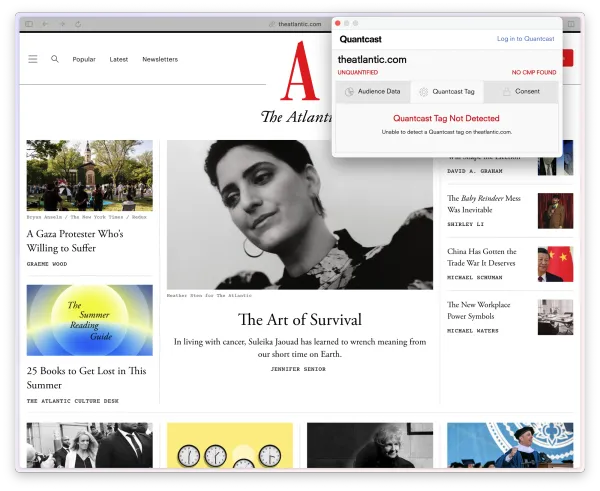Click author name Shirley Li
600x491 pixels.
[x=466, y=224]
